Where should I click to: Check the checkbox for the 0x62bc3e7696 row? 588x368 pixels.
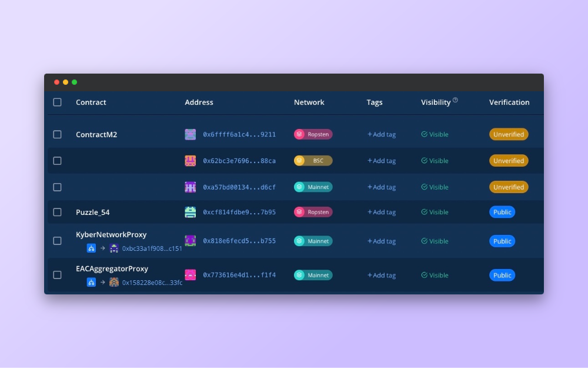point(58,161)
